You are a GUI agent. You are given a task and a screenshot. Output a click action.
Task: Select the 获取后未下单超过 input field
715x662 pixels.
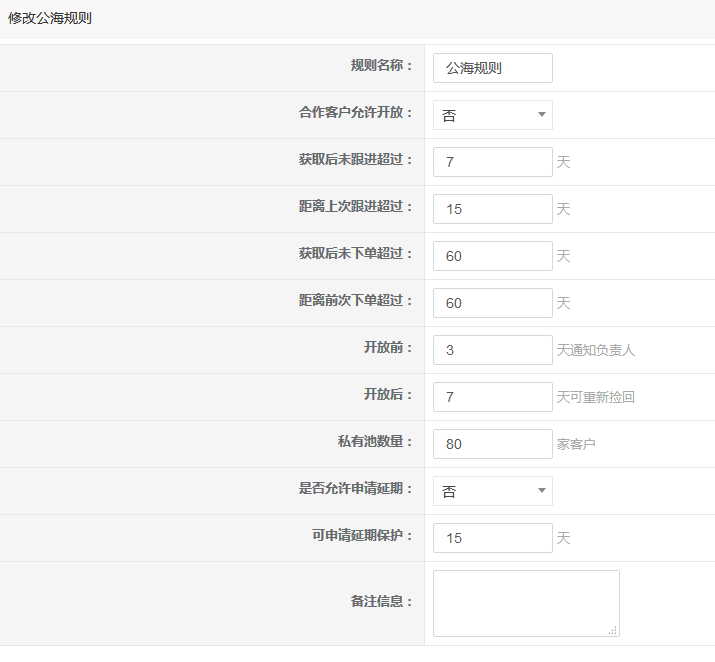pyautogui.click(x=492, y=256)
